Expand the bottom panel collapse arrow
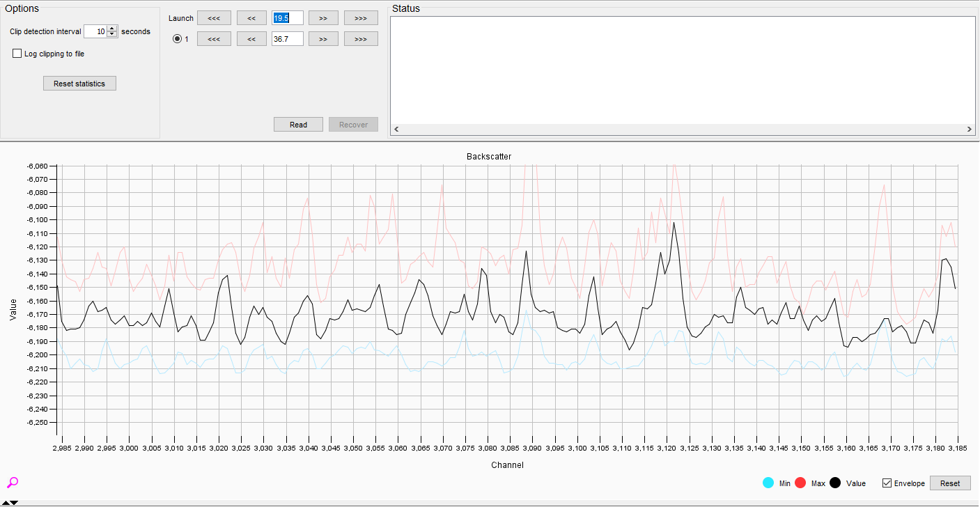The height and width of the screenshot is (507, 980). [10, 503]
